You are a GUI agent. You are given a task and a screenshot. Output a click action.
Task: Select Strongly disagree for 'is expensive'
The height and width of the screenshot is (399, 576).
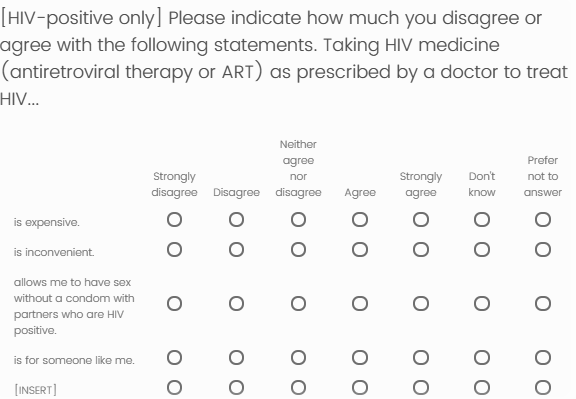click(x=174, y=220)
